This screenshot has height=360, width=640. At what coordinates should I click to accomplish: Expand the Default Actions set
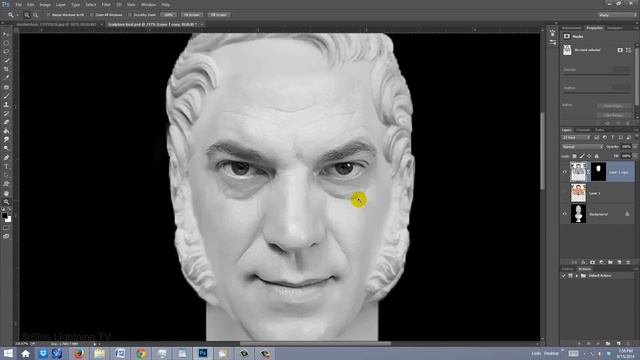pos(577,276)
